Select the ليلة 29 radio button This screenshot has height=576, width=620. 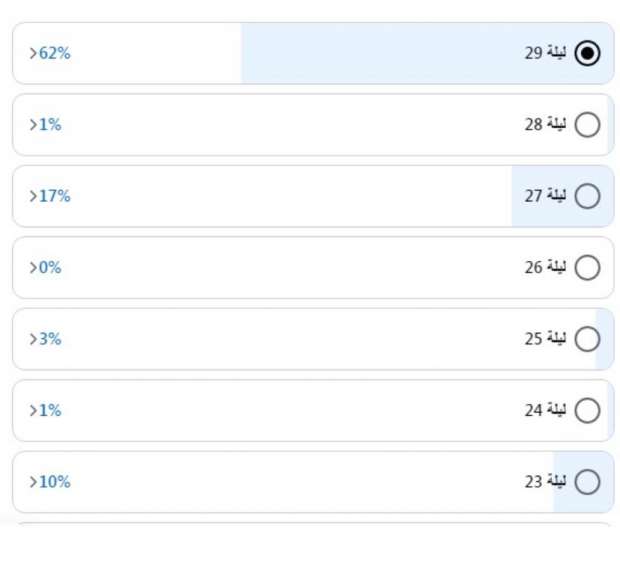click(588, 53)
